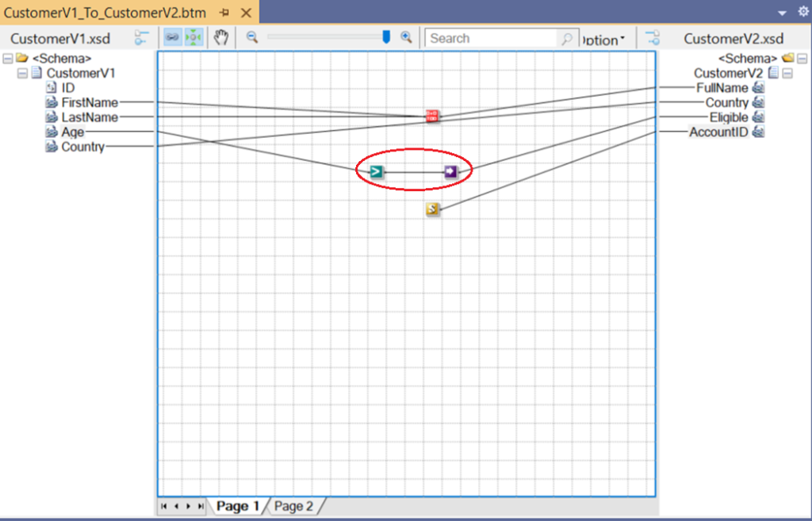Click the pin icon on the document tab
The width and height of the screenshot is (812, 521).
[224, 13]
